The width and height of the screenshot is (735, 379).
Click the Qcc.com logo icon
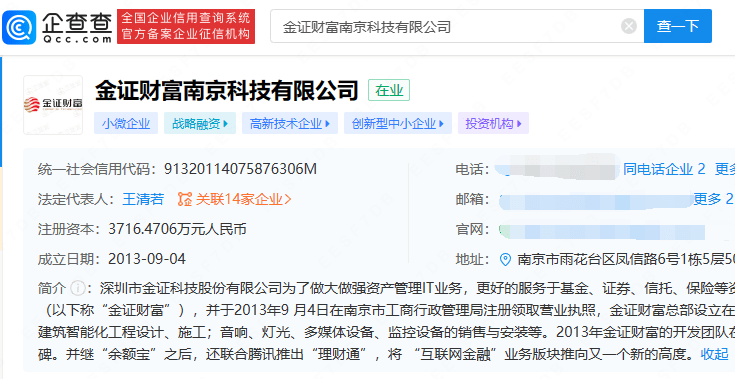[x=19, y=27]
